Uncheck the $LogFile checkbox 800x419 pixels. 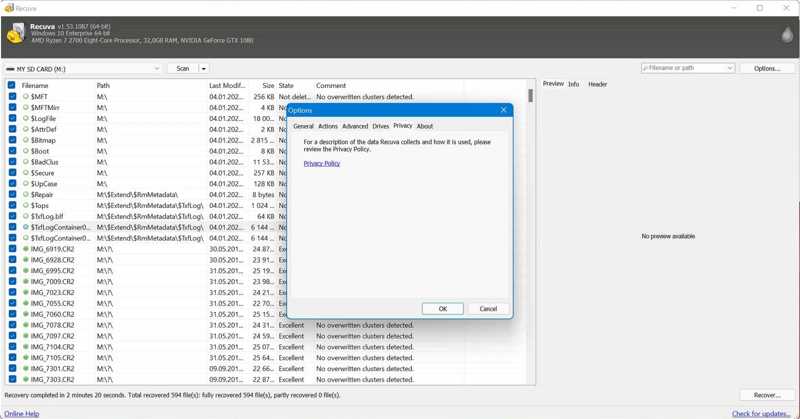coord(12,118)
